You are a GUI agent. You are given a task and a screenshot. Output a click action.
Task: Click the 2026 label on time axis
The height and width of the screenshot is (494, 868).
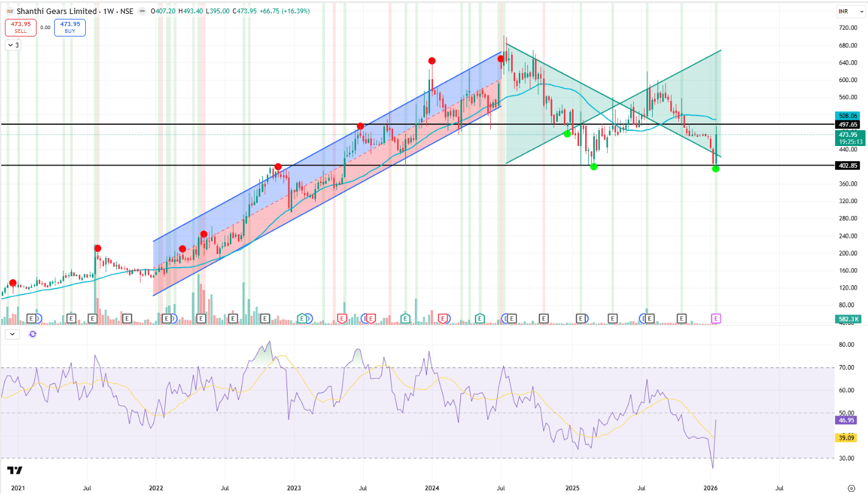tap(710, 488)
